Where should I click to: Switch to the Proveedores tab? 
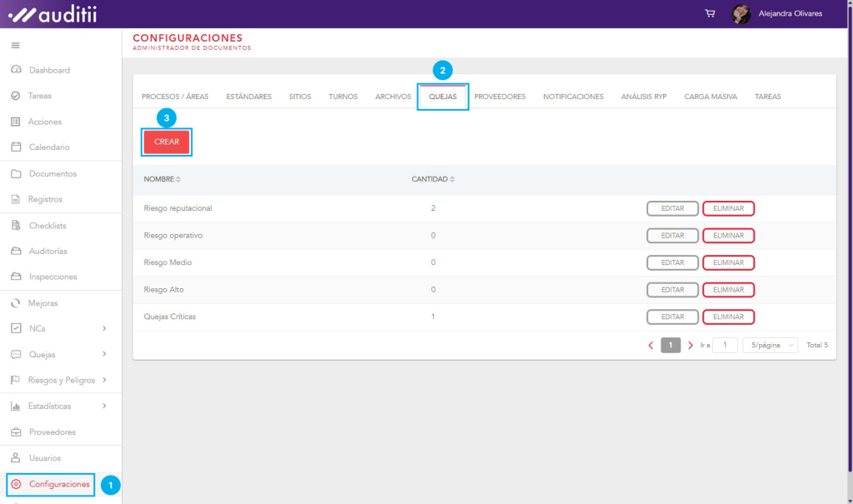(500, 97)
